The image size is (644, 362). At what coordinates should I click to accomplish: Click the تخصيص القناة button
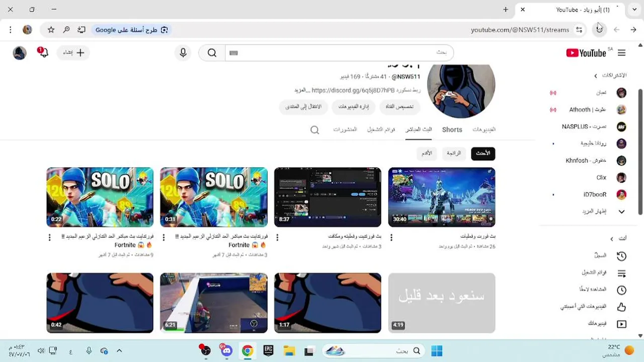399,107
